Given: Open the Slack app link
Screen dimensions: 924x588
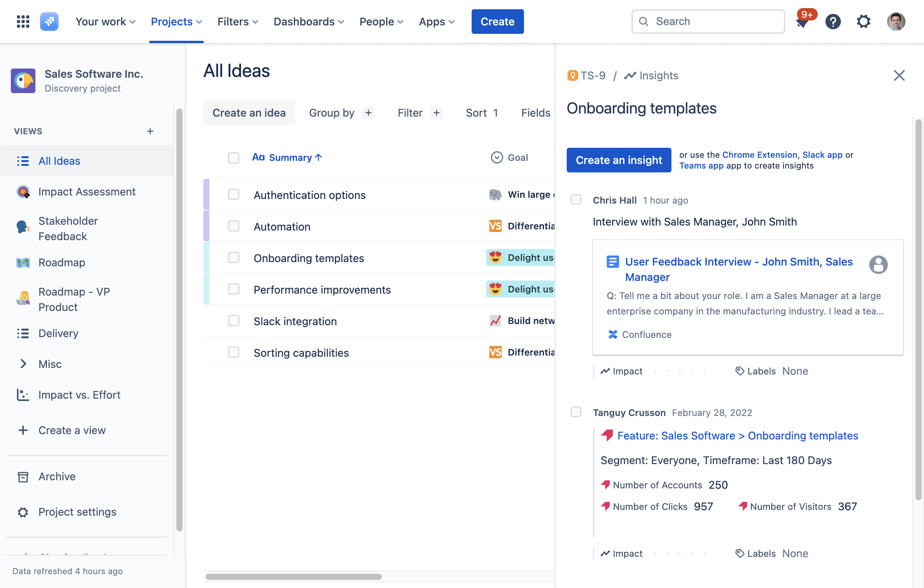Looking at the screenshot, I should pyautogui.click(x=822, y=155).
